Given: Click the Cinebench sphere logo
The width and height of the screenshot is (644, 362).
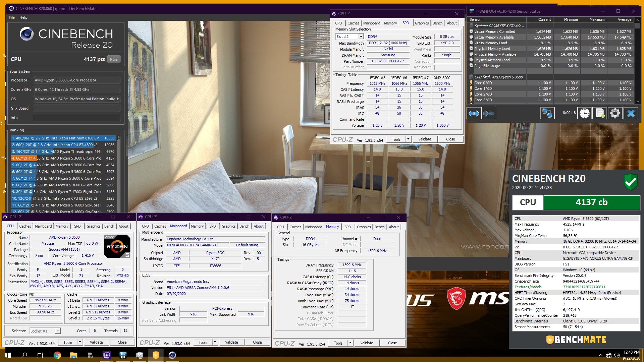Looking at the screenshot, I should tap(26, 34).
